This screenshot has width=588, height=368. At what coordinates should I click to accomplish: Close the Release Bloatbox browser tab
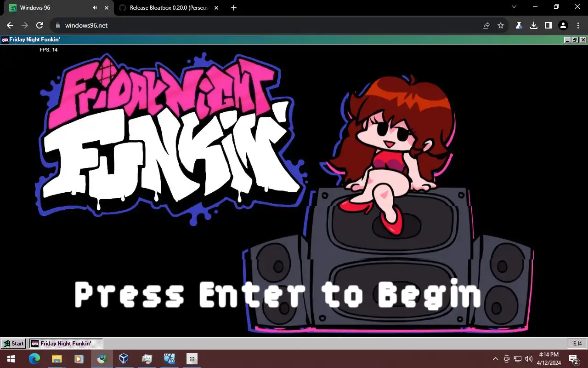[216, 8]
